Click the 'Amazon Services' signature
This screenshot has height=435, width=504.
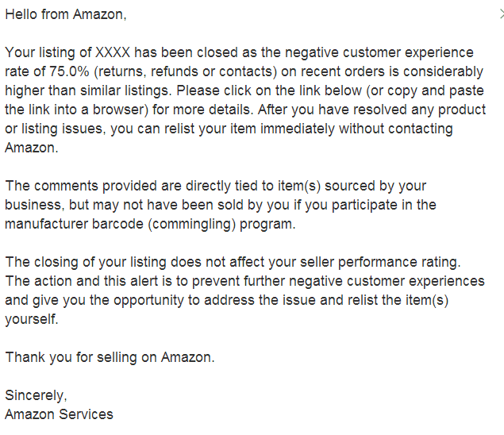tap(60, 414)
